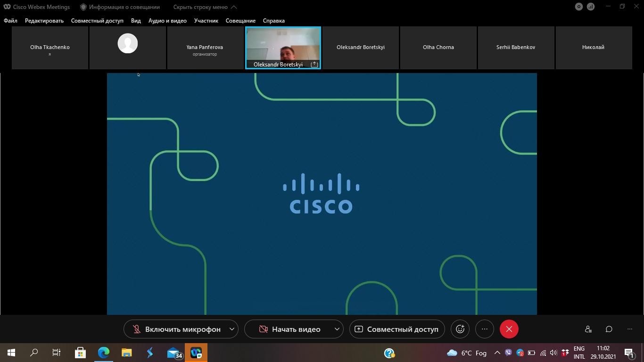Screen dimensions: 644x362
Task: Open the Windows notification center
Action: [629, 353]
